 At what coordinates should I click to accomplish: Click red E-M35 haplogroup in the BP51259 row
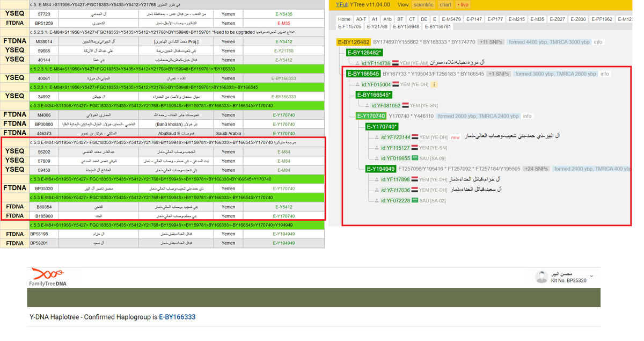(x=283, y=23)
